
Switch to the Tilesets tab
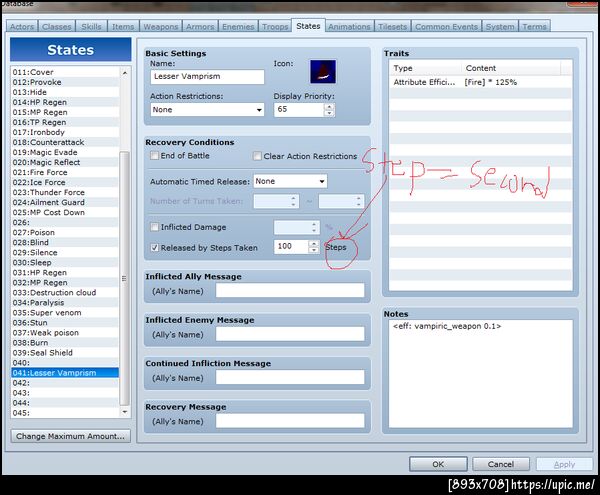[x=392, y=26]
